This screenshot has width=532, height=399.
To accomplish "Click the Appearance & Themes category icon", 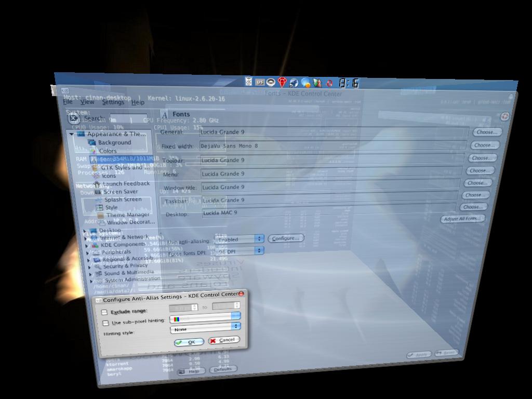I will click(81, 134).
